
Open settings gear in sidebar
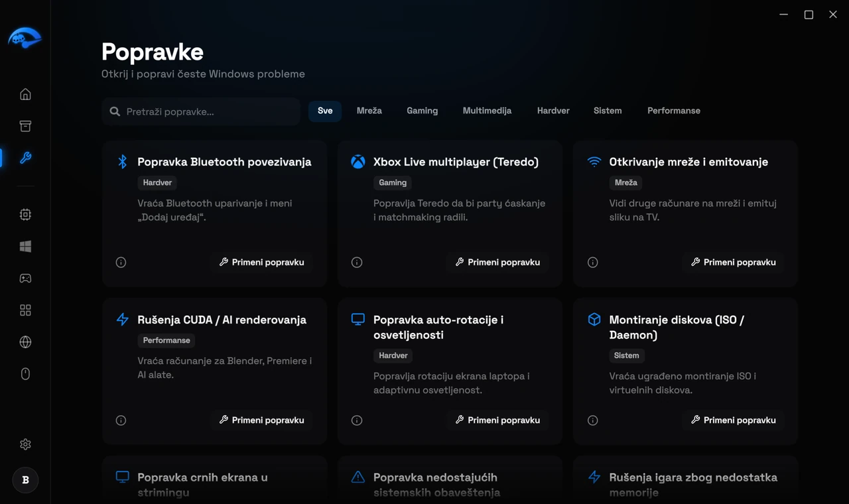click(25, 444)
